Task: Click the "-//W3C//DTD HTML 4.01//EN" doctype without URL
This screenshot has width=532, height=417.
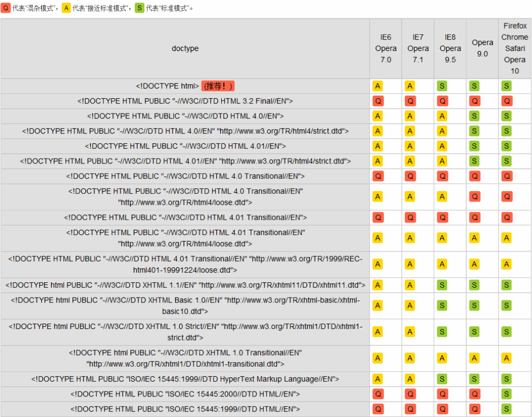Action: pos(185,146)
